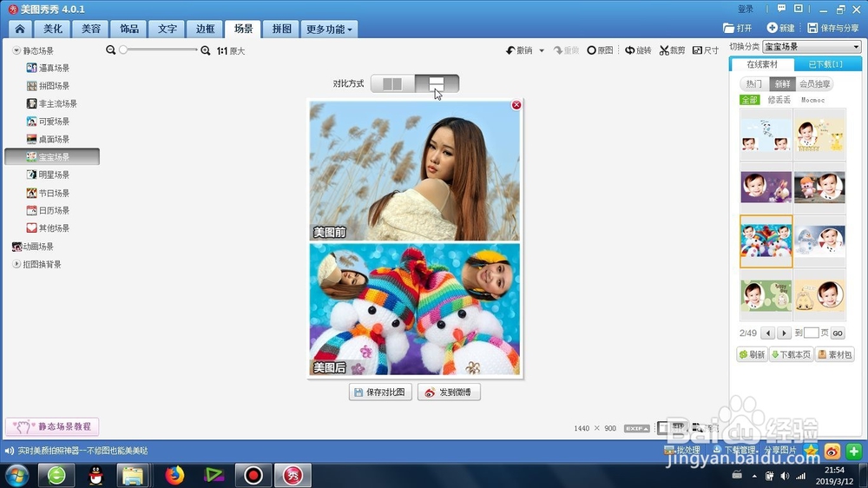
Task: Click 保存与分享 save and share
Action: 833,28
